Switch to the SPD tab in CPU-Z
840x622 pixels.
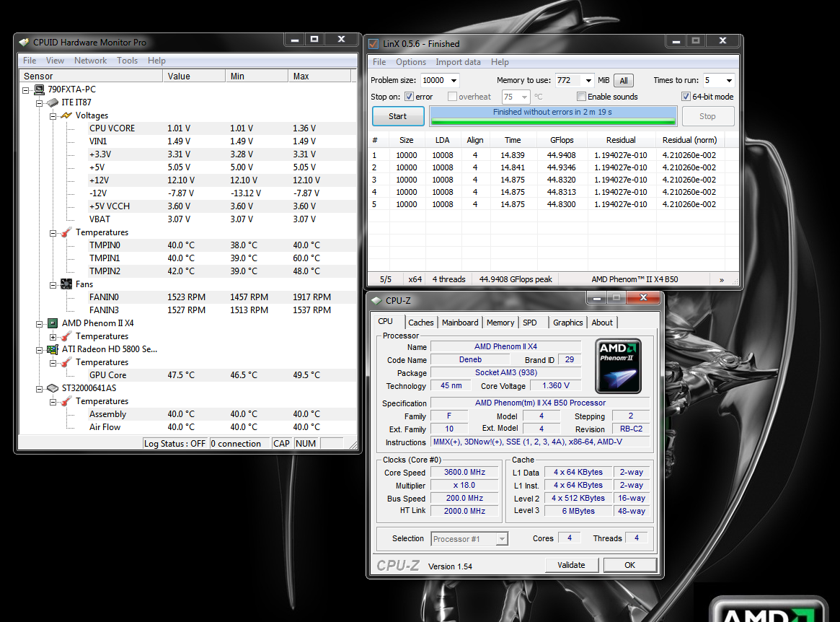[x=530, y=323]
